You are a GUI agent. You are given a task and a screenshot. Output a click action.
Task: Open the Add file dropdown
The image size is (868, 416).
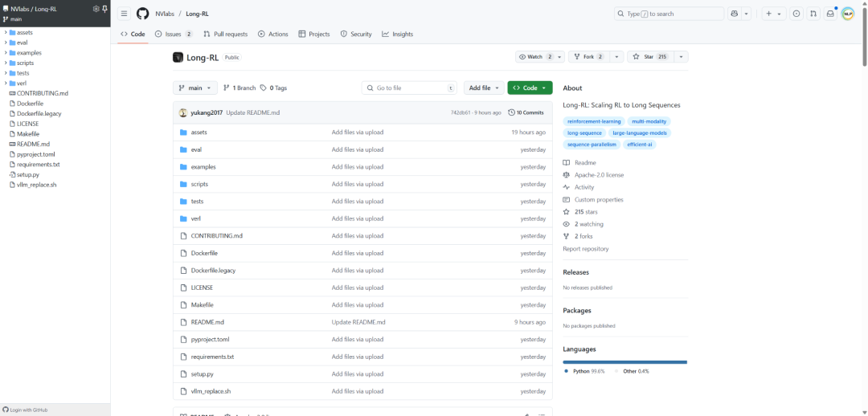click(x=484, y=88)
